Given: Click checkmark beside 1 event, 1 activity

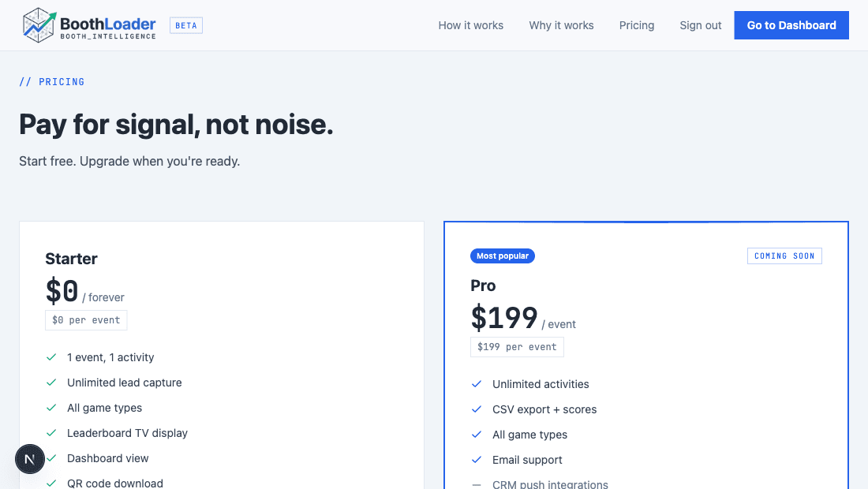Looking at the screenshot, I should (51, 357).
